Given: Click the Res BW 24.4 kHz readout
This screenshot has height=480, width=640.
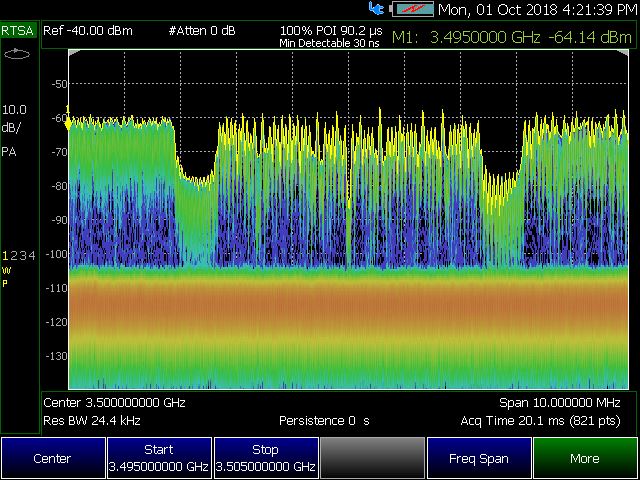Looking at the screenshot, I should pos(93,420).
